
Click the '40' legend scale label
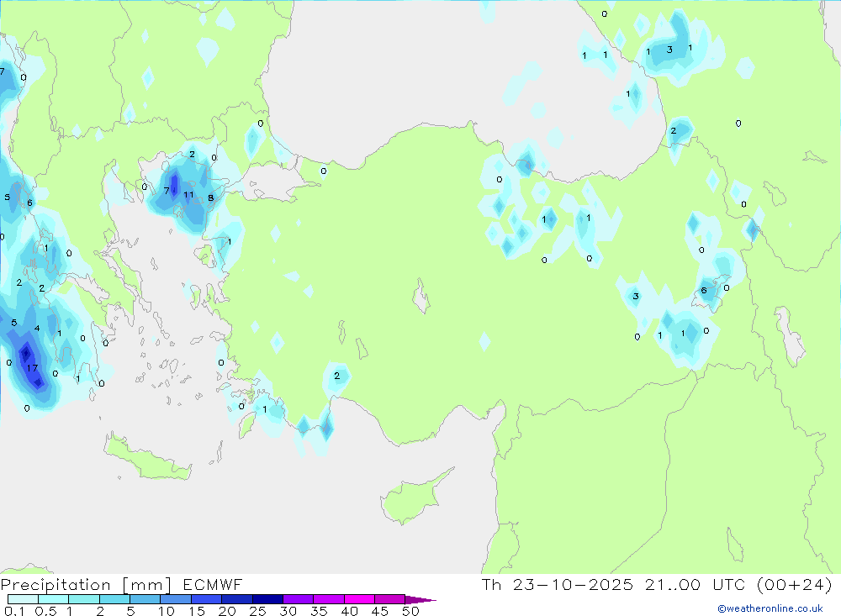350,611
